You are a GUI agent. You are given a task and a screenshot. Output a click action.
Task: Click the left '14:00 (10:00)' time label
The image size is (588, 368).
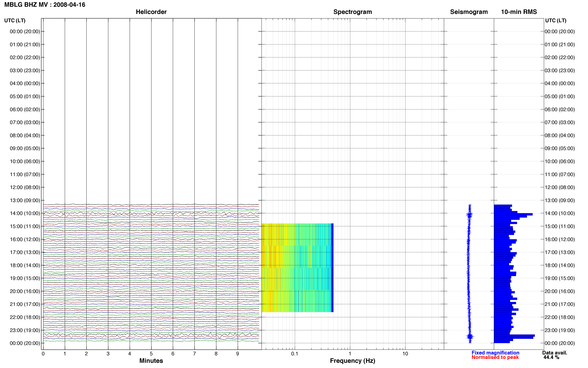pos(25,213)
